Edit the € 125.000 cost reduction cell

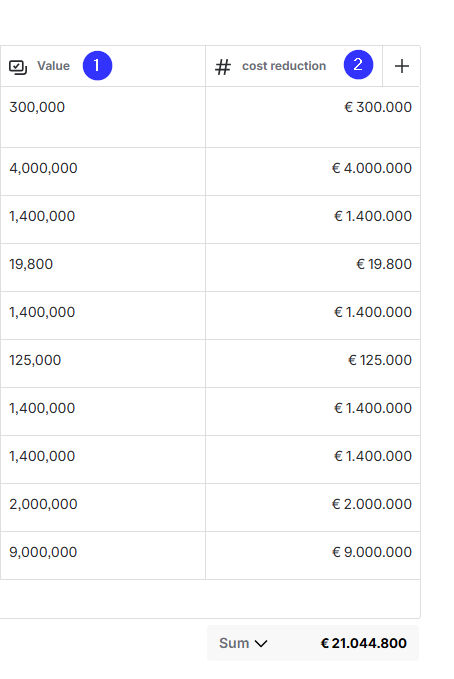click(313, 364)
